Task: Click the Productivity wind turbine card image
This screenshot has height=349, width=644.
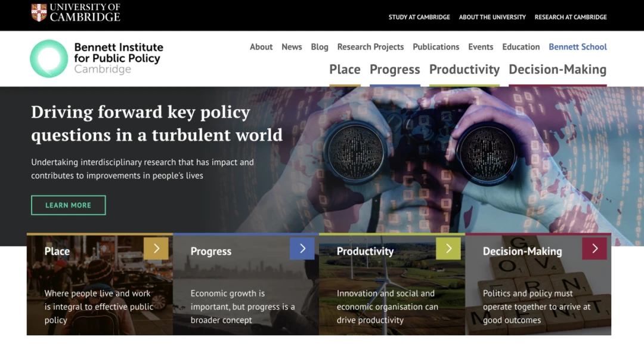Action: click(392, 285)
